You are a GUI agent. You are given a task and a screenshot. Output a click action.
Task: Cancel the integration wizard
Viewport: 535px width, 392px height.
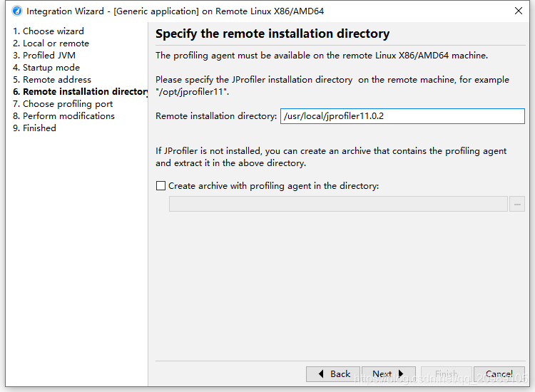tap(499, 374)
